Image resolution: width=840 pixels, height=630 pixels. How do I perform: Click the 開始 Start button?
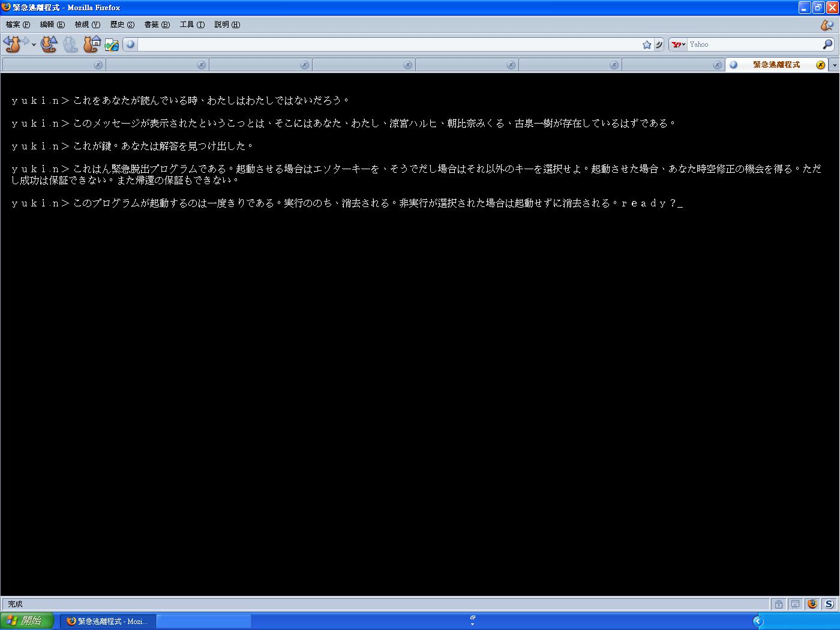(27, 620)
